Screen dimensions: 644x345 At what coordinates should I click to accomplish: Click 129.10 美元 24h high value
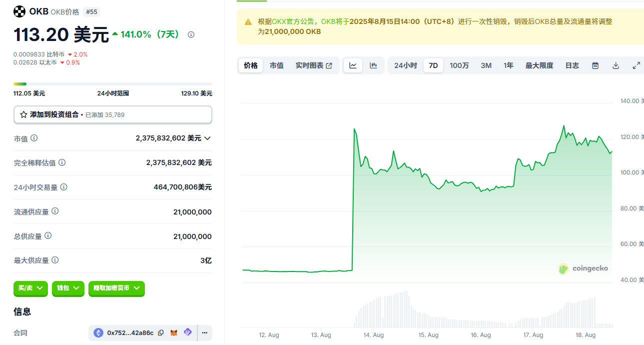pyautogui.click(x=196, y=93)
